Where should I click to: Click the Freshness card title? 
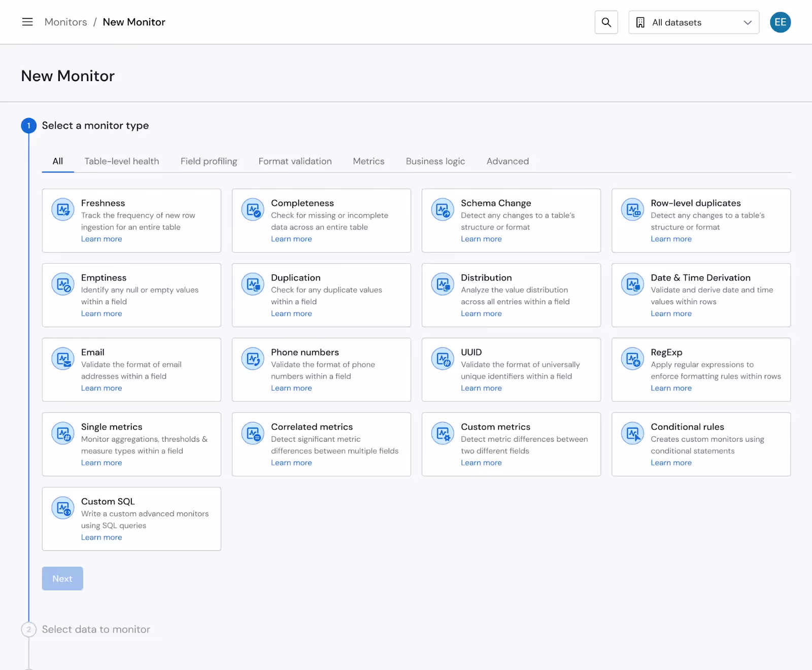tap(103, 203)
